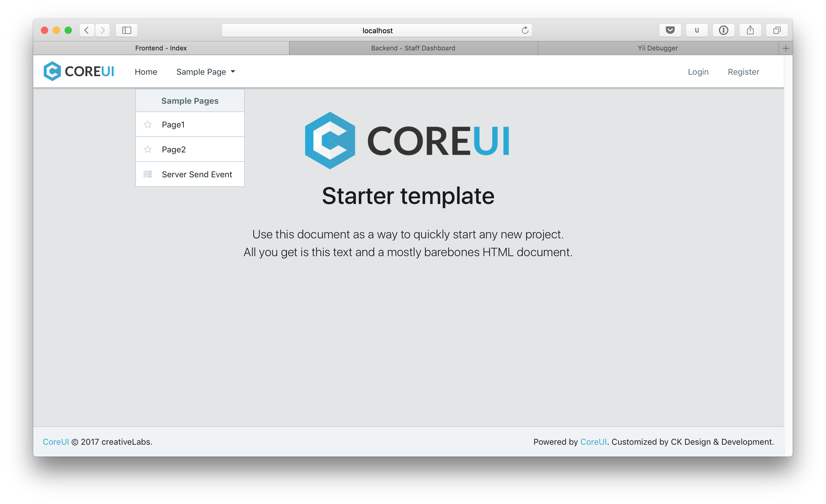Add a new tab with plus icon
This screenshot has width=826, height=504.
click(x=786, y=48)
